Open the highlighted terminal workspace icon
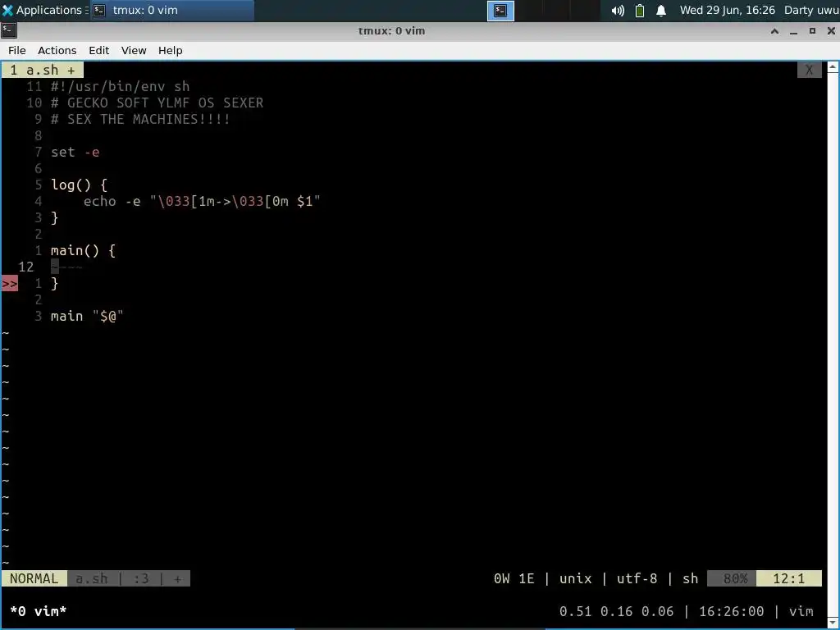This screenshot has height=630, width=840. (x=500, y=11)
